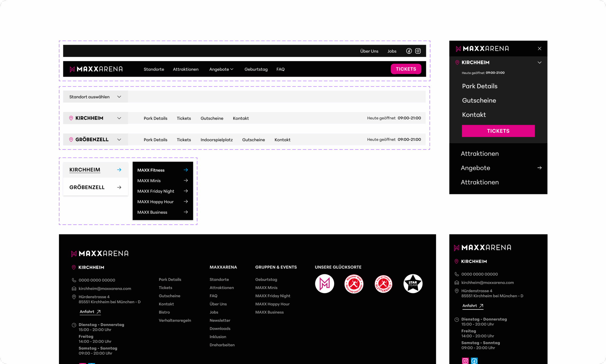606x364 pixels.
Task: Click location pin in the GRÖBENZELL subnav row
Action: (x=71, y=140)
